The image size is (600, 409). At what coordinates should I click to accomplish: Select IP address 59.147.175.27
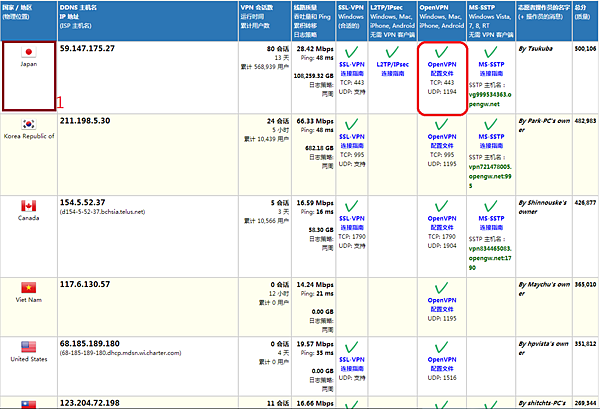click(x=87, y=49)
